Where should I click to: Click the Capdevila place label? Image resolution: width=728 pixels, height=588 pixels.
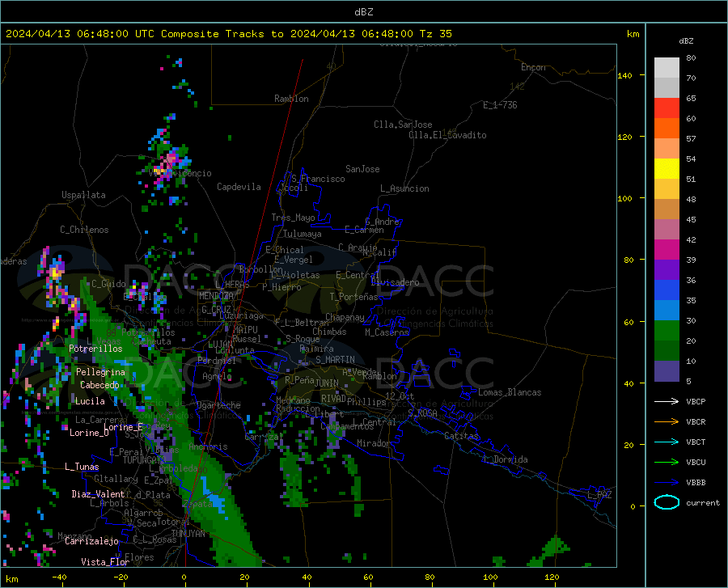tap(239, 187)
